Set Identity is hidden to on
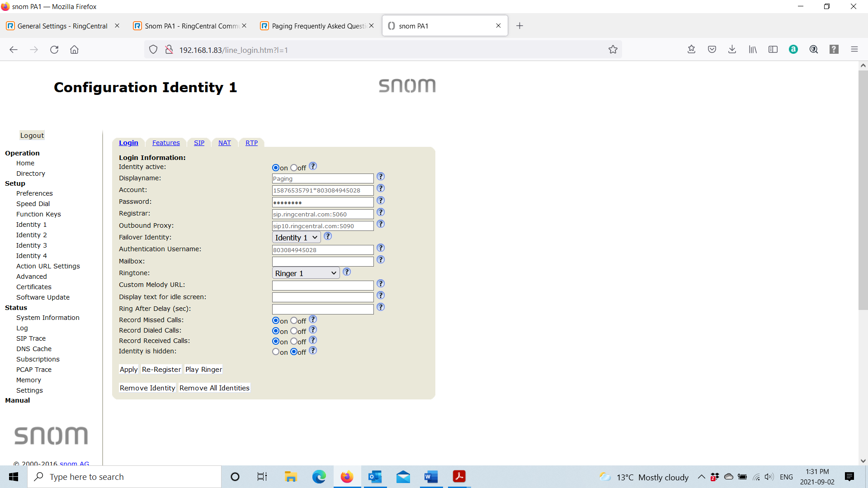The image size is (868, 488). [x=276, y=352]
